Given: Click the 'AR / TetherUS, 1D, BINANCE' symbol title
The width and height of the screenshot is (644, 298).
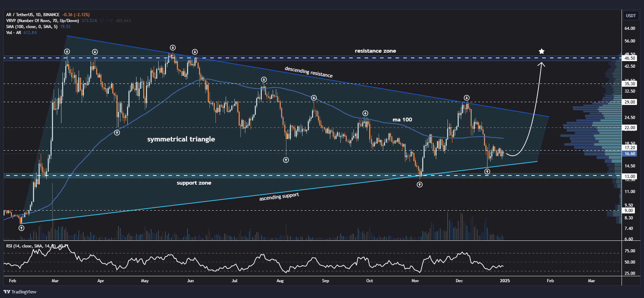Looking at the screenshot, I should [x=33, y=15].
